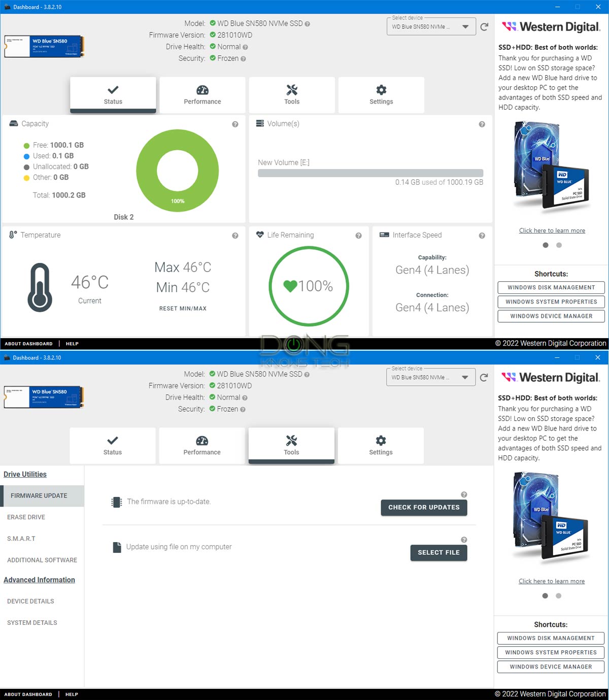Open the ERASE DRIVE utility
The width and height of the screenshot is (609, 700).
(x=26, y=517)
